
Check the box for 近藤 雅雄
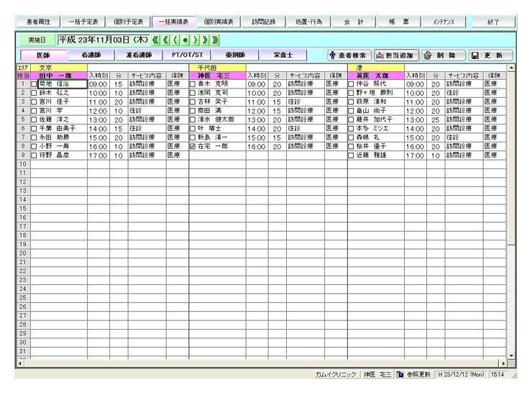(x=351, y=155)
